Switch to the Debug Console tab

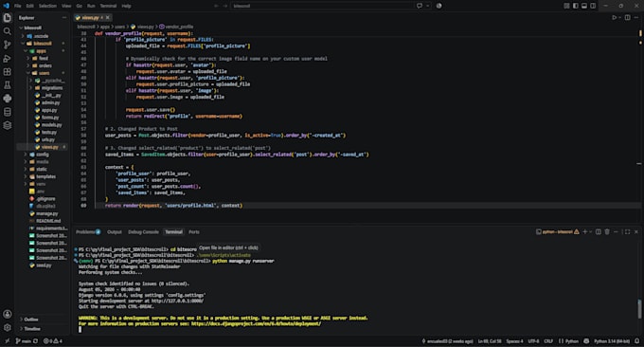(x=143, y=232)
